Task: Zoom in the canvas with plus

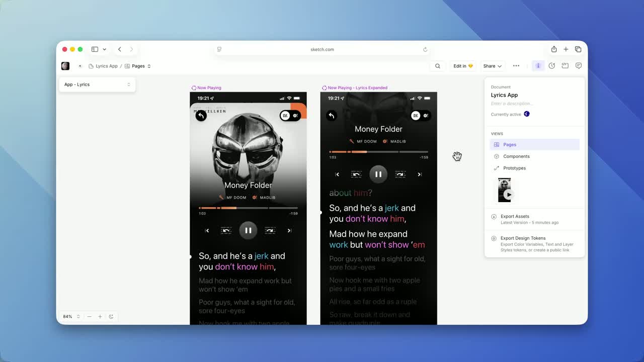Action: [x=100, y=317]
